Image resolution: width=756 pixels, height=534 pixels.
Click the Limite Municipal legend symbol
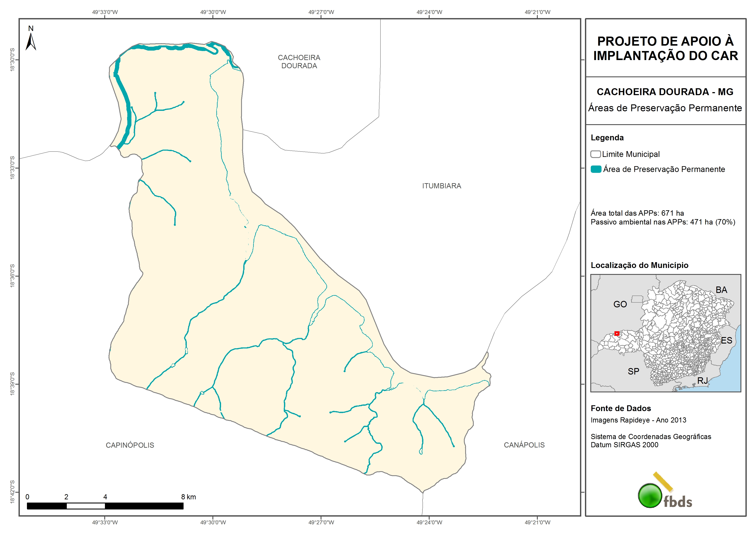(595, 154)
